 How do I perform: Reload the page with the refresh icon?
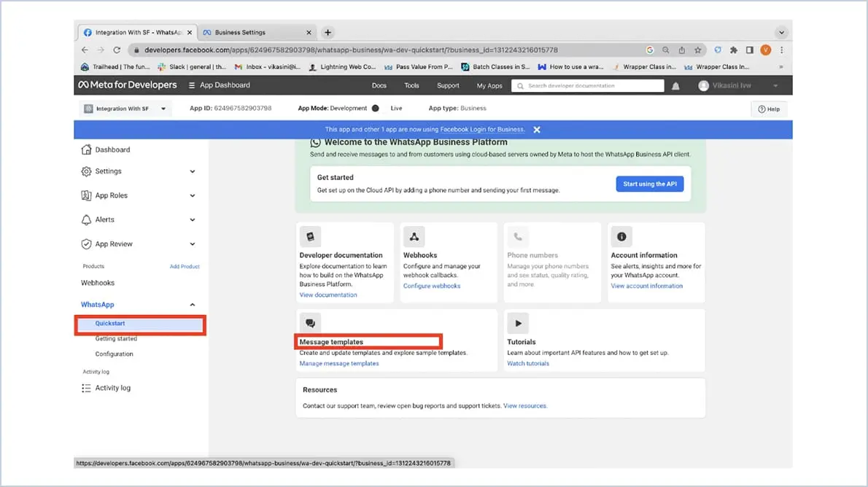tap(117, 50)
